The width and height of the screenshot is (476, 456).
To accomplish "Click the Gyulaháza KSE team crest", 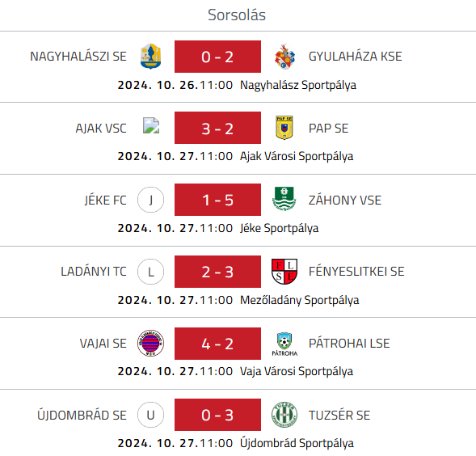I will pos(284,57).
